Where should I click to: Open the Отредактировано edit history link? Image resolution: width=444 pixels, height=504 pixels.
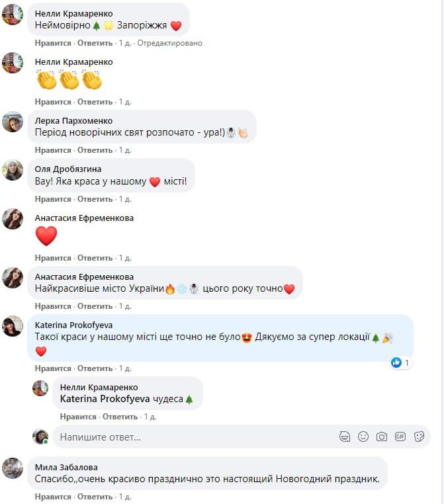(170, 43)
